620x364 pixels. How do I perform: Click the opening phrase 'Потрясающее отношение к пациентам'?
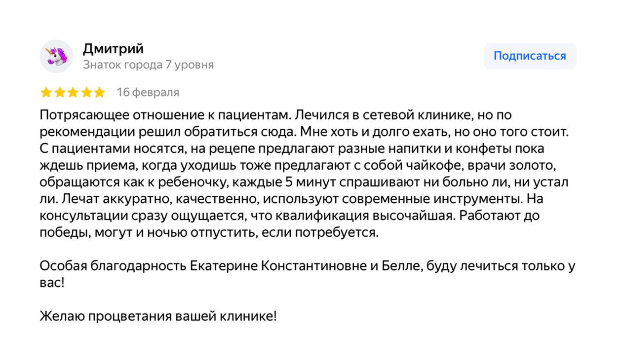coord(165,115)
